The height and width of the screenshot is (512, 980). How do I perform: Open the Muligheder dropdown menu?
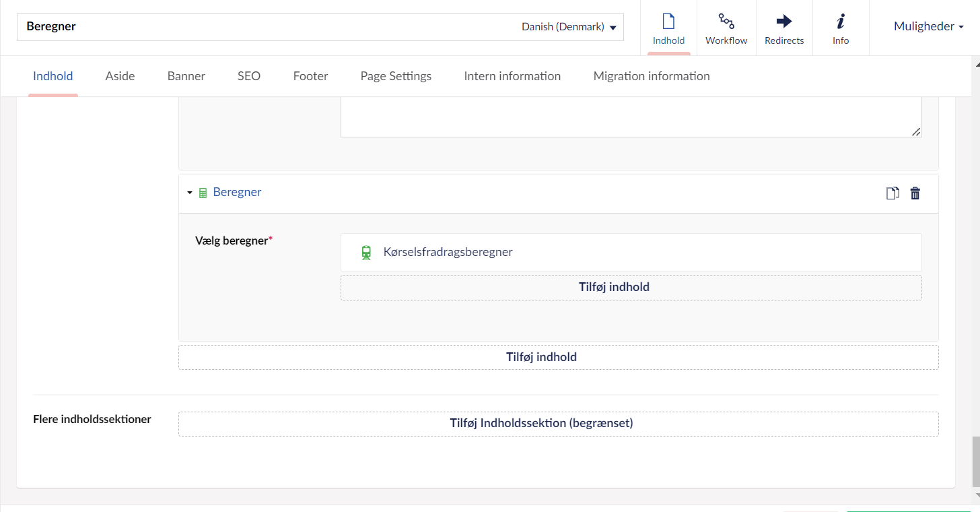[928, 27]
